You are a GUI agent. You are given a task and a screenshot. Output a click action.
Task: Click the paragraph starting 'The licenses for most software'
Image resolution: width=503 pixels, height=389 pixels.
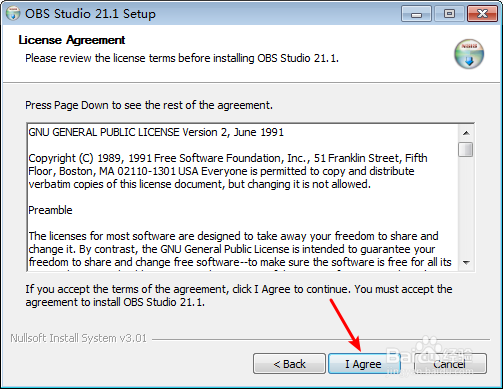tap(240, 249)
